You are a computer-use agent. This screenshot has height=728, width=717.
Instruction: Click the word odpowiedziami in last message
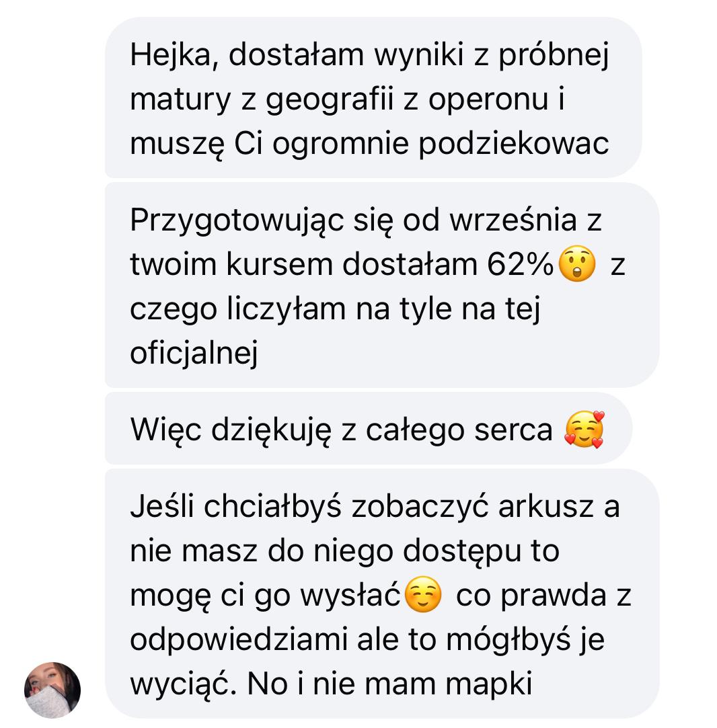click(238, 640)
